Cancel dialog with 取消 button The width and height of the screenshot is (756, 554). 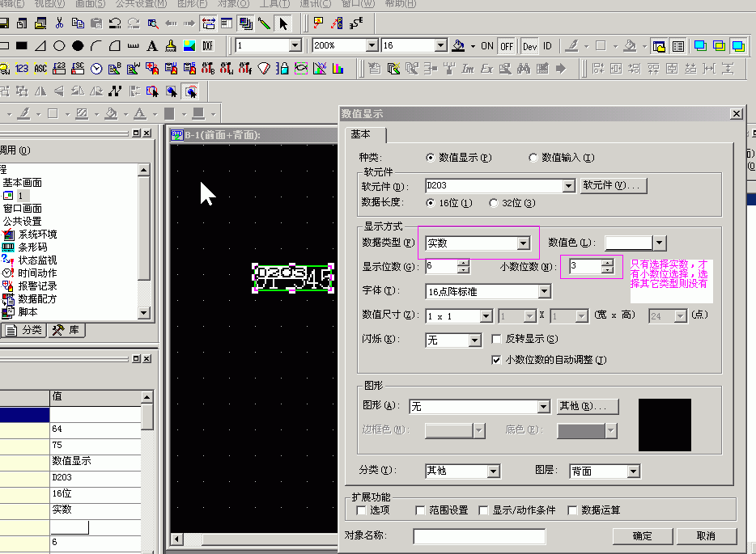pyautogui.click(x=707, y=536)
